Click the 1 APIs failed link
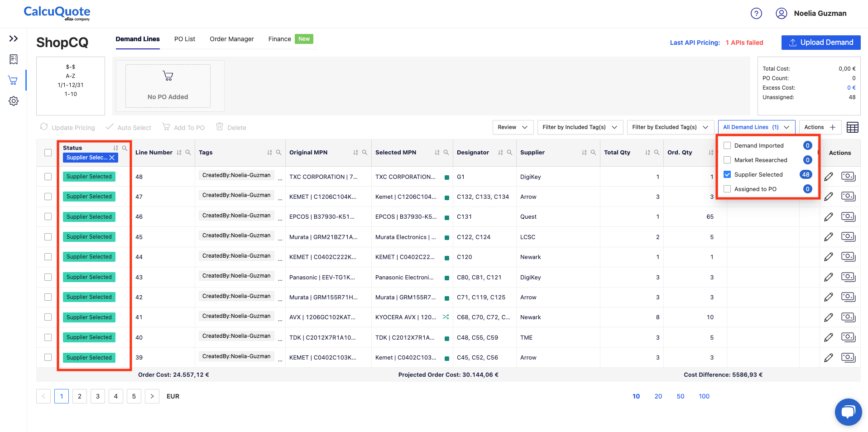The width and height of the screenshot is (868, 432). pos(744,43)
